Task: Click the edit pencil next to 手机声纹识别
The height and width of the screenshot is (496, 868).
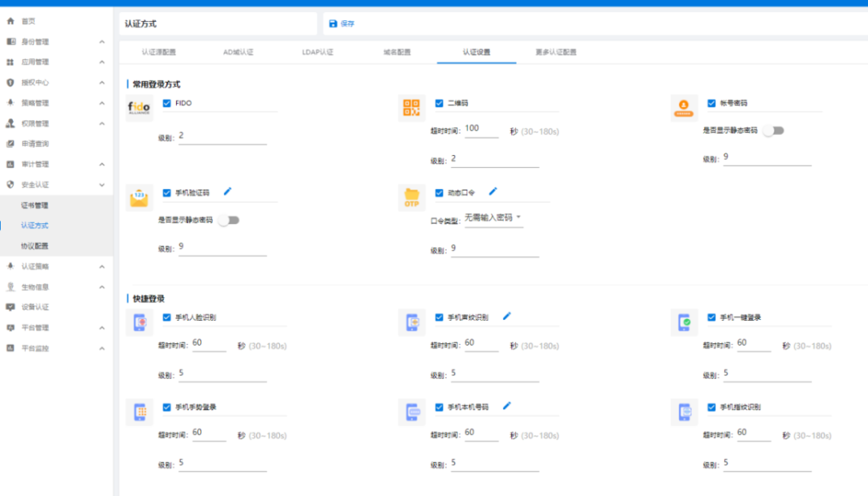Action: [507, 317]
